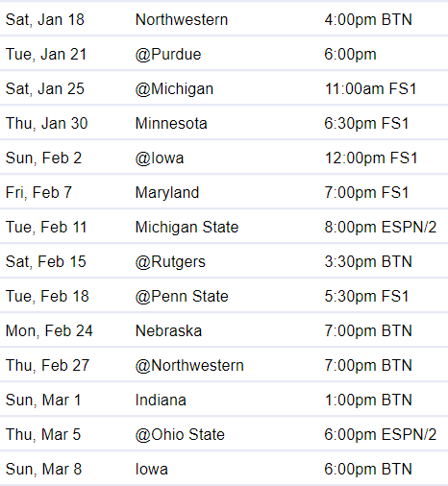Select the Sun, Mar 1 date cell
Image resolution: width=448 pixels, height=486 pixels.
(43, 401)
